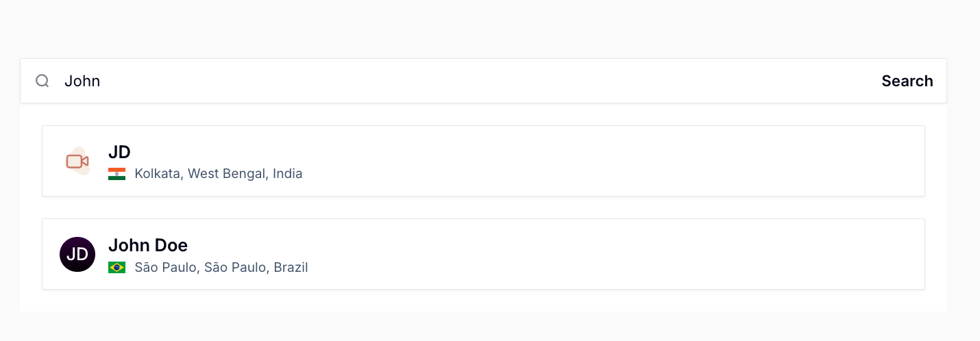Focus the search input field

[466, 81]
